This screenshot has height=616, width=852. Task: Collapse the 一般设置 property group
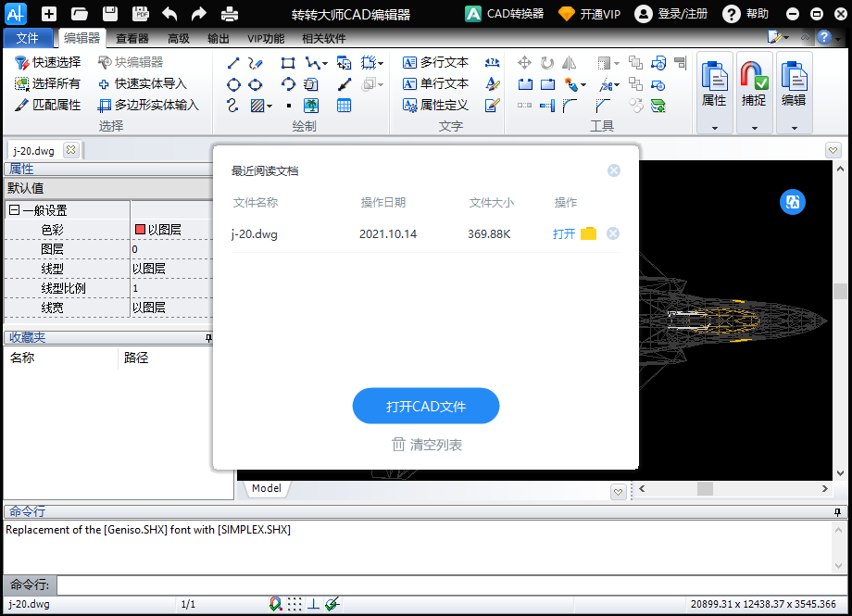[14, 210]
